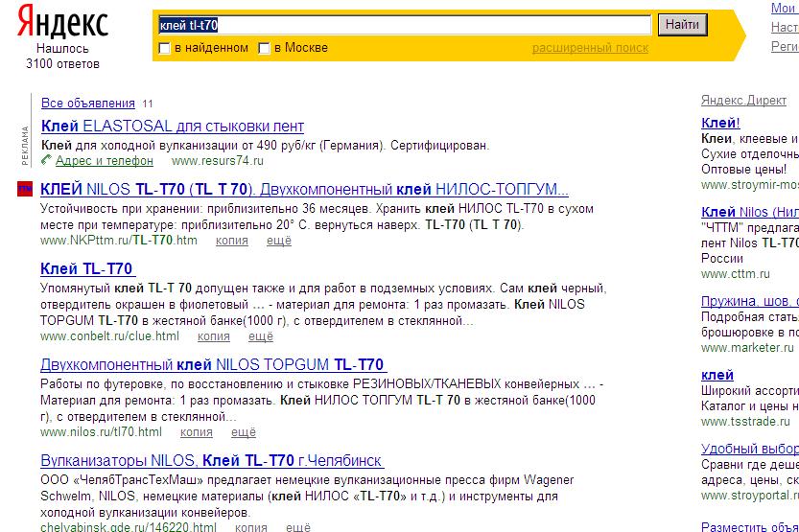Open ещё link under www.conbelt.ru result

[260, 336]
